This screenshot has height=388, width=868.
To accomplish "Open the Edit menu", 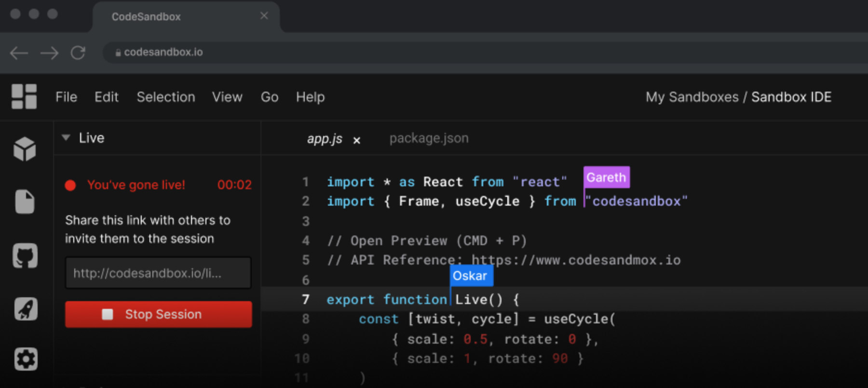I will click(107, 97).
